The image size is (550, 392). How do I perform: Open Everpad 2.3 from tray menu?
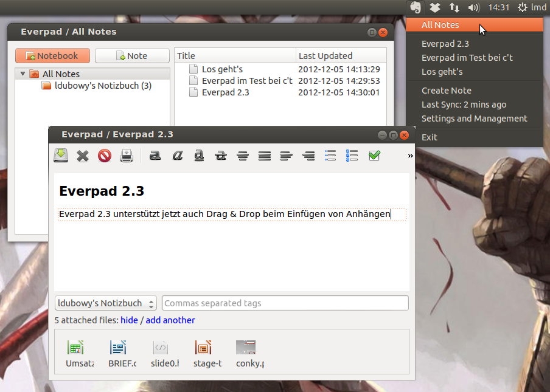point(475,44)
